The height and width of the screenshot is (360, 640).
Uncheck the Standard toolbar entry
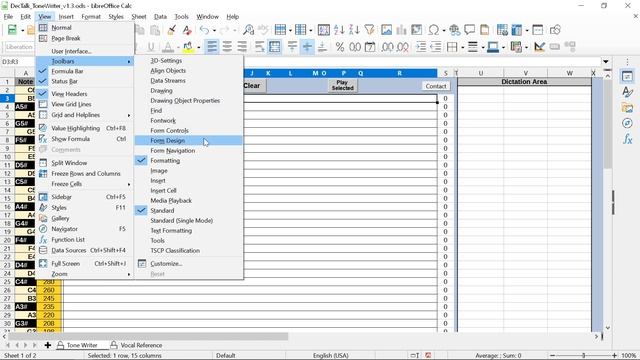pyautogui.click(x=189, y=211)
